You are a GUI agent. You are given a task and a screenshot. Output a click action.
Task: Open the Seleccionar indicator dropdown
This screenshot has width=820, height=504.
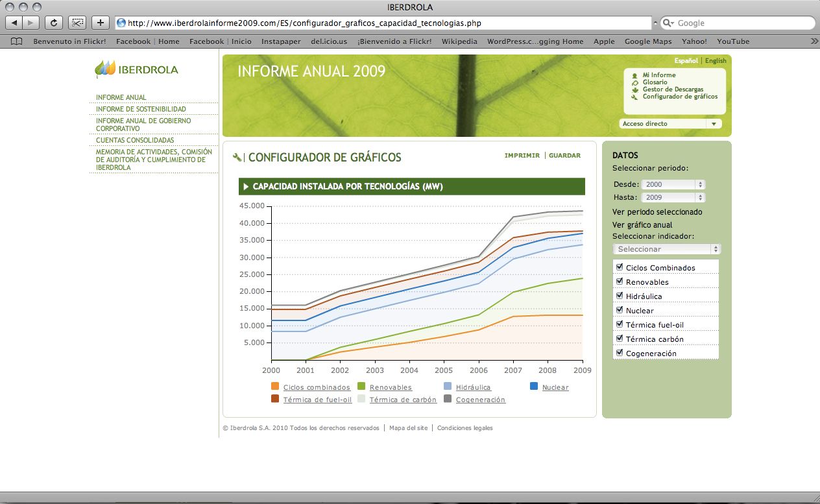(x=667, y=249)
